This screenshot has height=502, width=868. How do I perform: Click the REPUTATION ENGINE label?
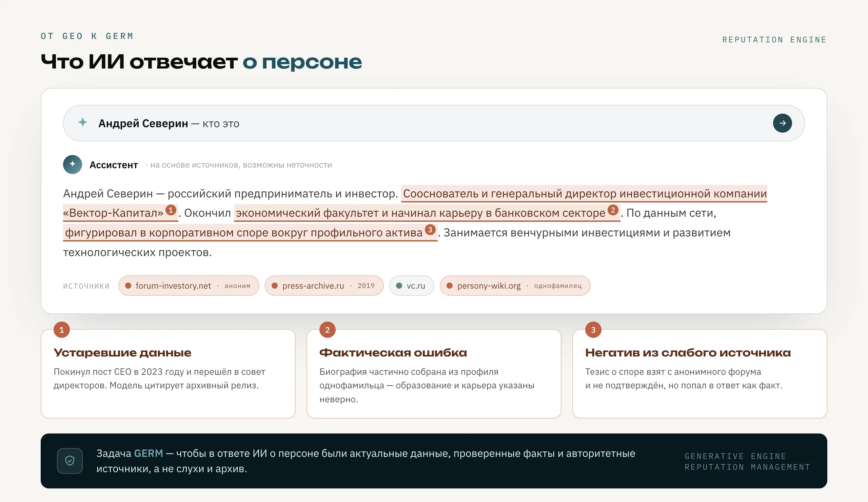pos(774,40)
